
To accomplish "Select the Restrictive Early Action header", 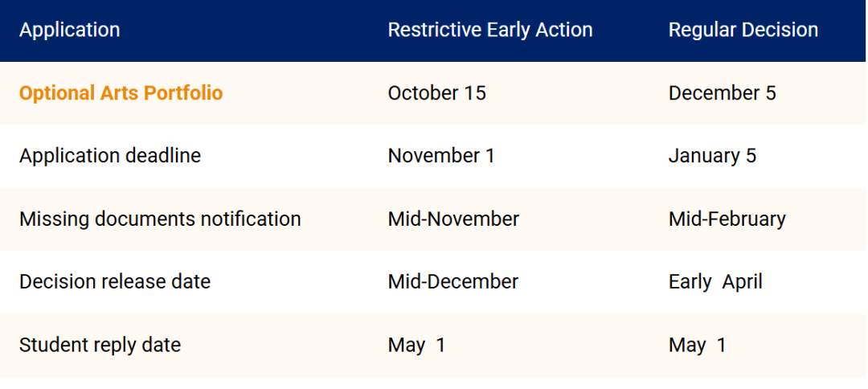I will tap(490, 29).
